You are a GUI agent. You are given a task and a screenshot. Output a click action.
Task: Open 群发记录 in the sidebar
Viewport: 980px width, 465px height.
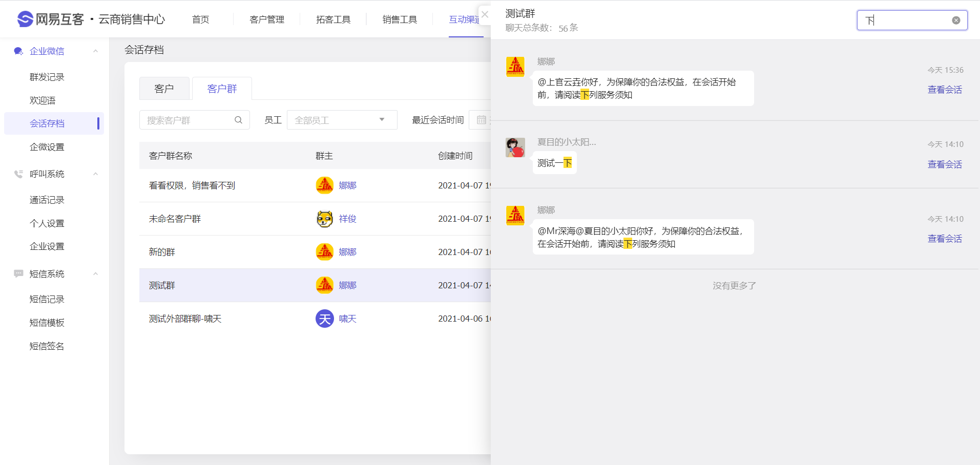pyautogui.click(x=47, y=77)
